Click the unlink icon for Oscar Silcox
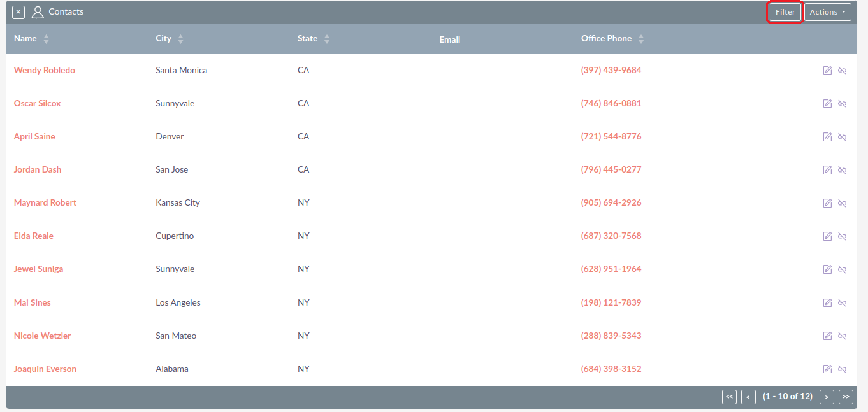Viewport: 868px width, 412px height. pos(842,104)
